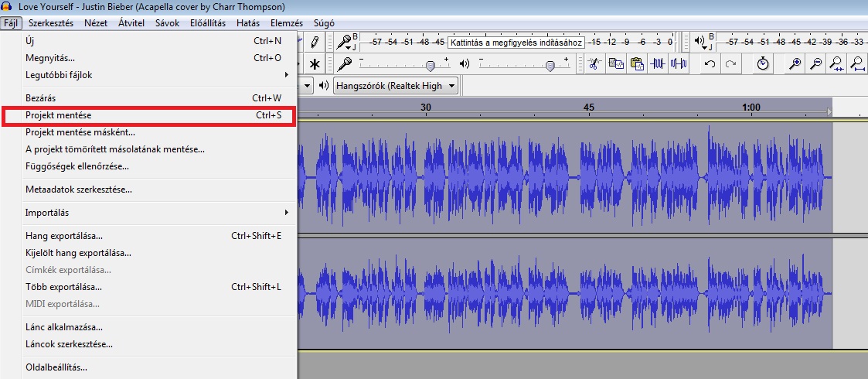Open the dropdown left of the speaker icon
The width and height of the screenshot is (868, 379).
click(307, 86)
